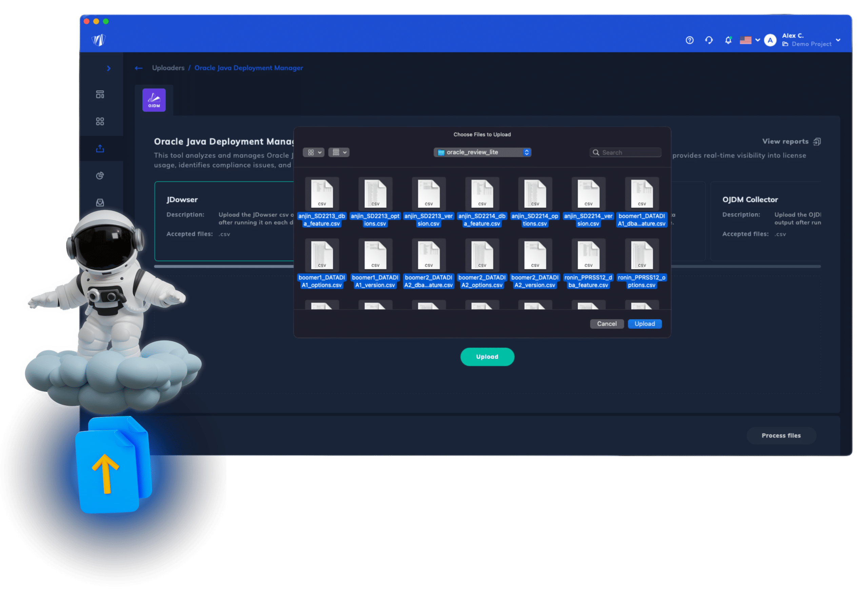The width and height of the screenshot is (868, 590).
Task: Change icon view mode dropdown in dialog
Action: [313, 152]
